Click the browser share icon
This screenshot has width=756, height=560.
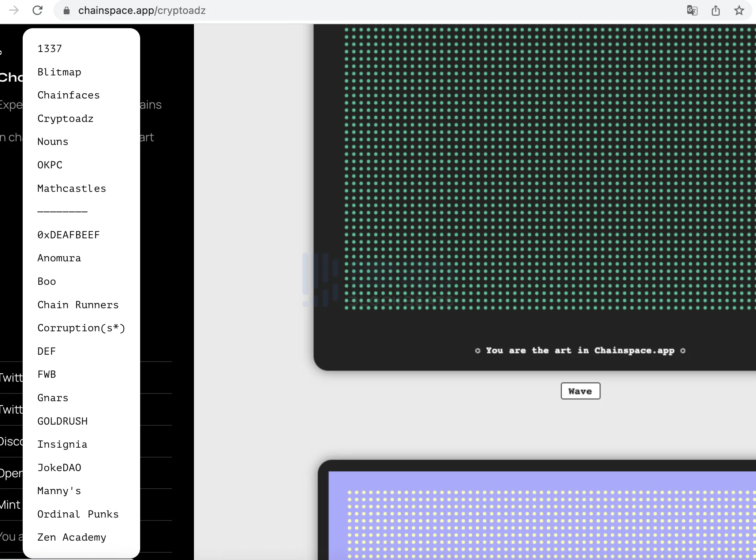point(716,10)
